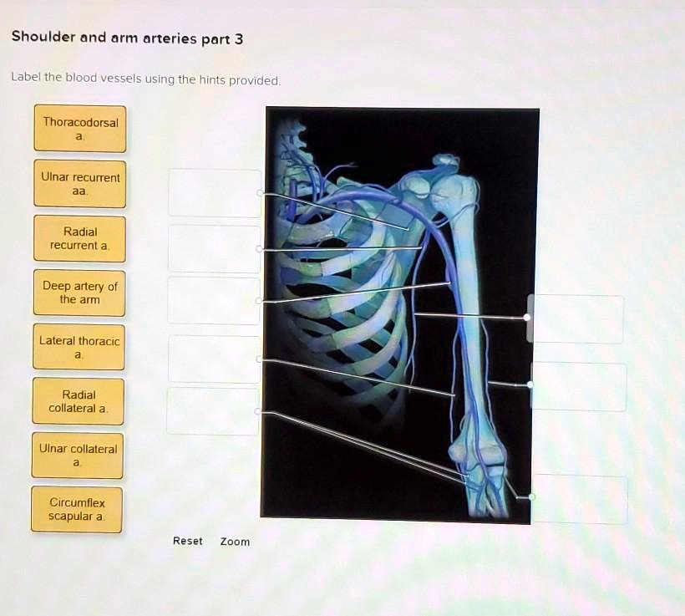Select the Radial recurrent a. label tile
The width and height of the screenshot is (685, 616).
[79, 238]
